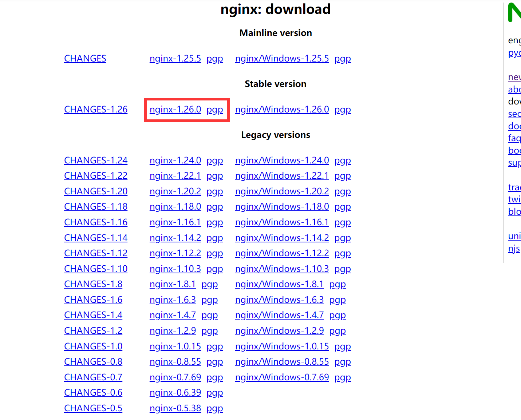Open pgp for nginx/Windows-1.25.5
Viewport: 521px width, 420px height.
coord(343,59)
